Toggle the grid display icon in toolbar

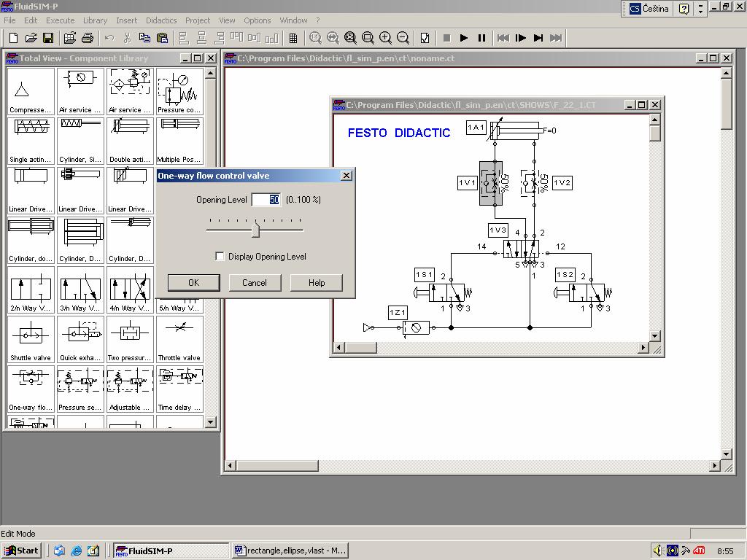pyautogui.click(x=293, y=38)
